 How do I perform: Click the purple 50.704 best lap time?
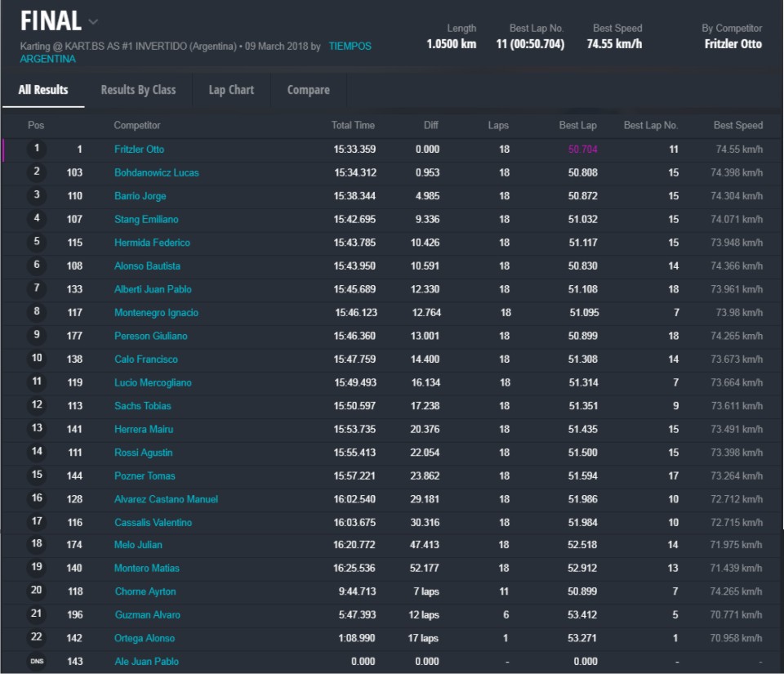coord(582,150)
